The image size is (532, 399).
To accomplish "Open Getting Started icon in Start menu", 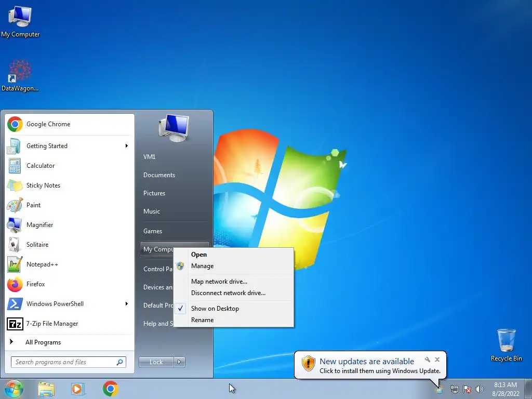I will (x=14, y=146).
